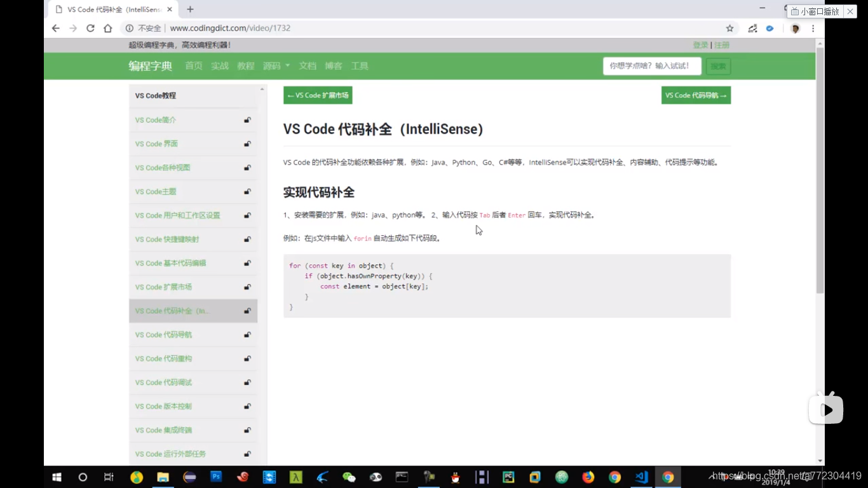This screenshot has height=488, width=868.
Task: Open the Chrome three-dot menu
Action: click(x=813, y=28)
